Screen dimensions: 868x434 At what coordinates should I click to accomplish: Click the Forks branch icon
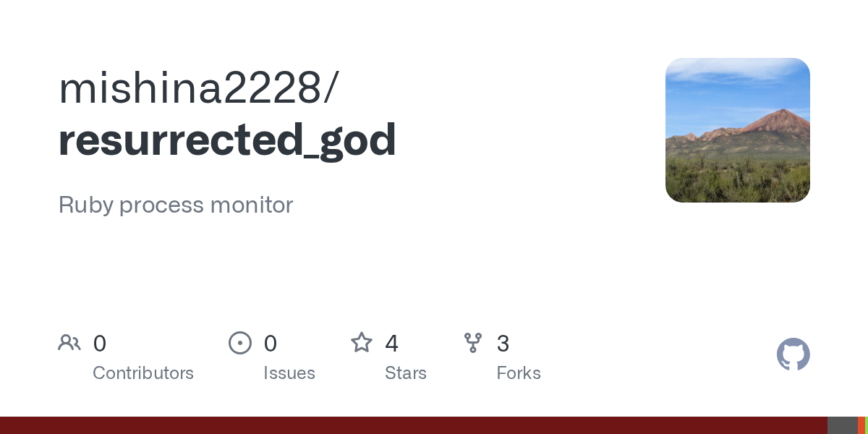pos(473,343)
